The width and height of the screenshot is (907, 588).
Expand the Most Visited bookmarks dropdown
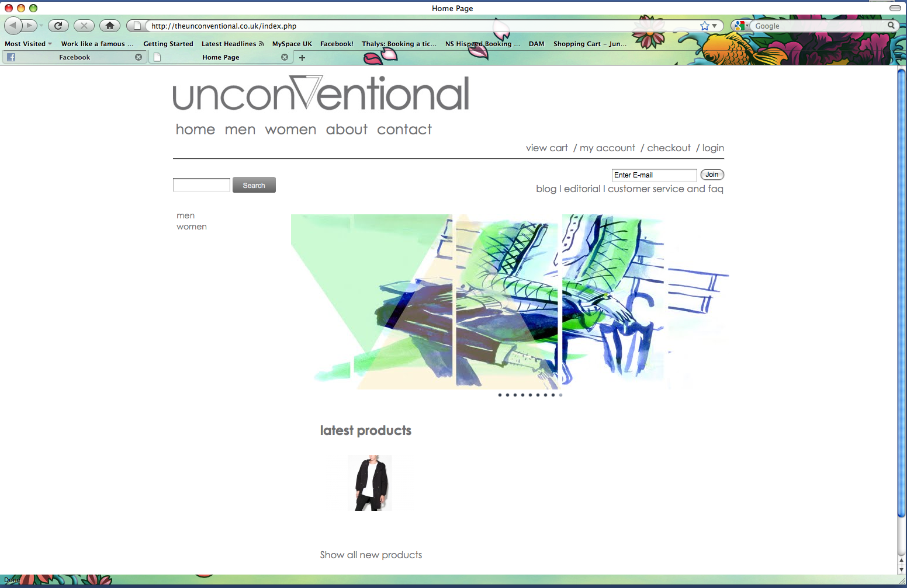coord(50,43)
